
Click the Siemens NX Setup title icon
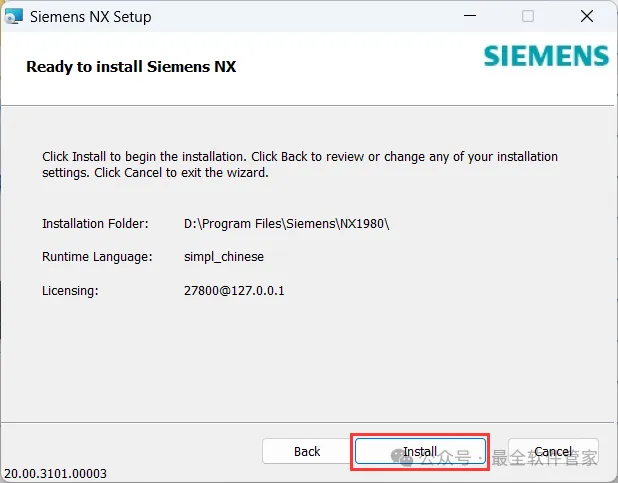point(14,17)
